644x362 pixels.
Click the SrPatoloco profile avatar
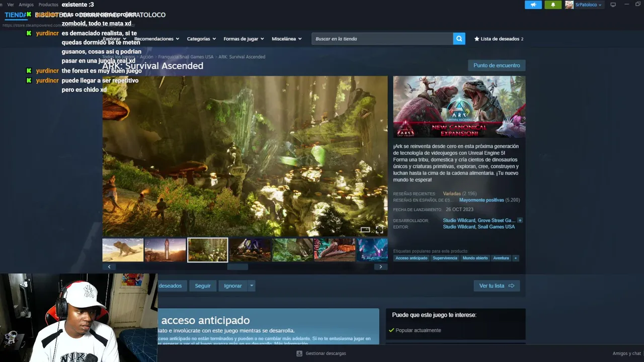coord(569,5)
